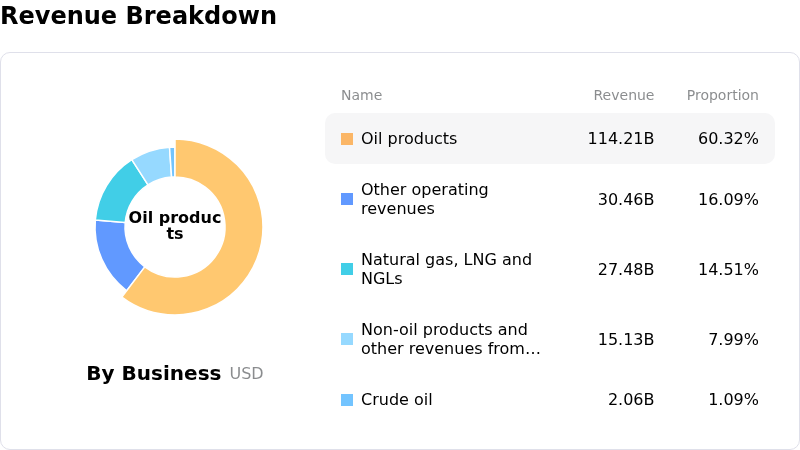Select the teal Natural gas donut segment

(x=119, y=190)
